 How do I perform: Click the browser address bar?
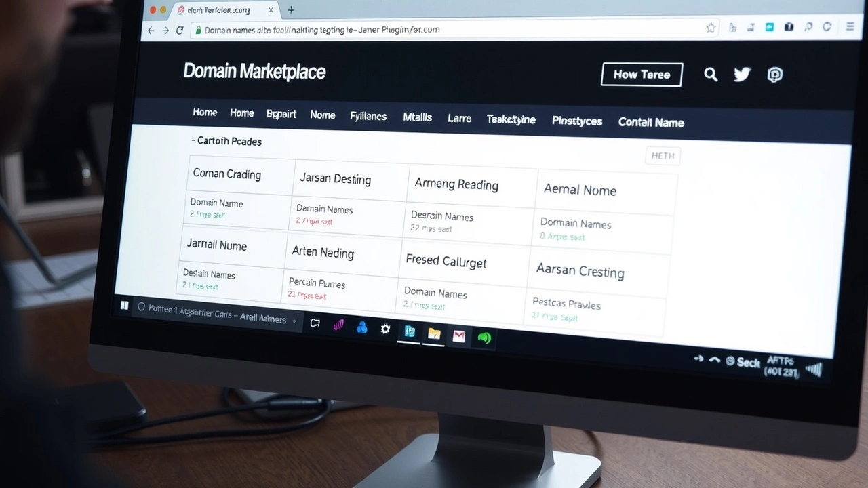tap(441, 30)
